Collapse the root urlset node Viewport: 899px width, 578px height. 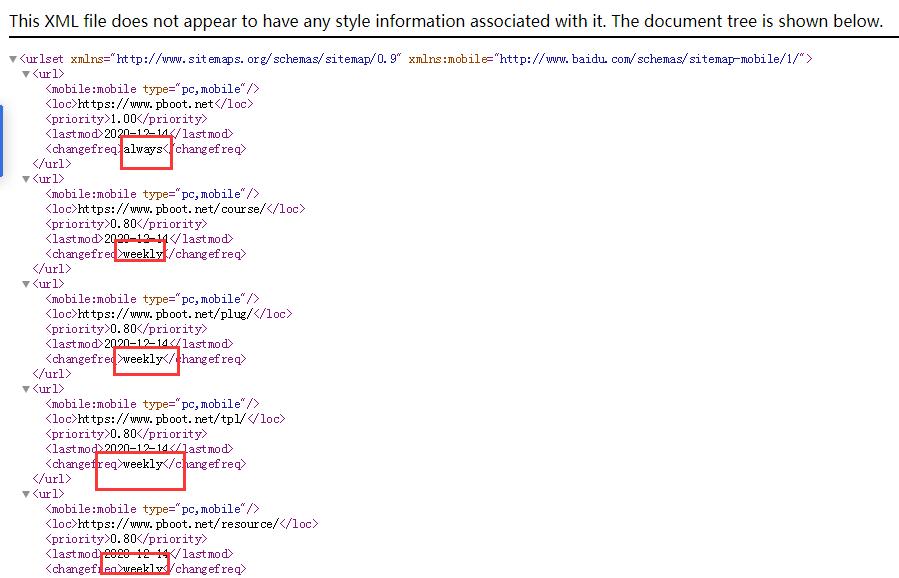pos(13,60)
